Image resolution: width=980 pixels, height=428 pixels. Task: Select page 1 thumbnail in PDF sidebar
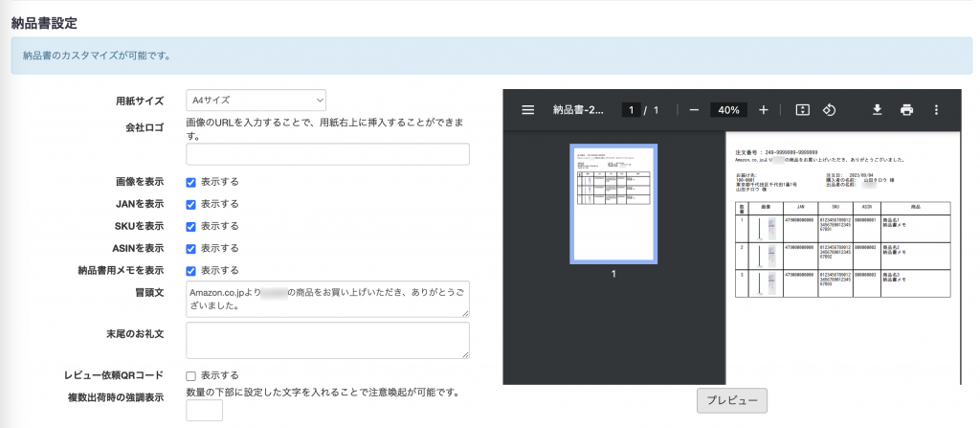613,204
